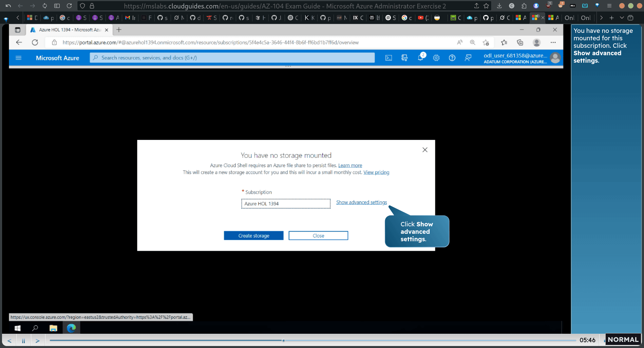Screen dimensions: 644x348
Task: Open the Azure help question mark
Action: point(452,58)
